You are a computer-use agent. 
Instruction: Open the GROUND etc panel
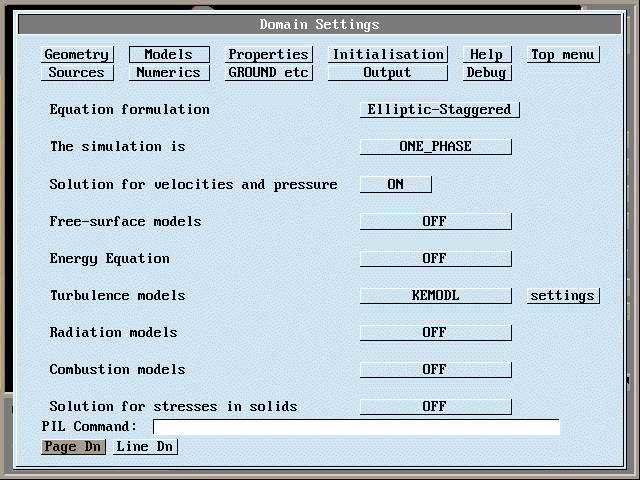268,73
